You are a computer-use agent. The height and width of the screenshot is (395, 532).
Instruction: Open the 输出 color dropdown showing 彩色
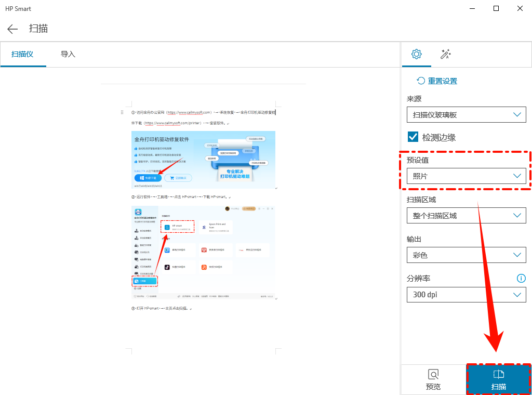[x=466, y=255]
